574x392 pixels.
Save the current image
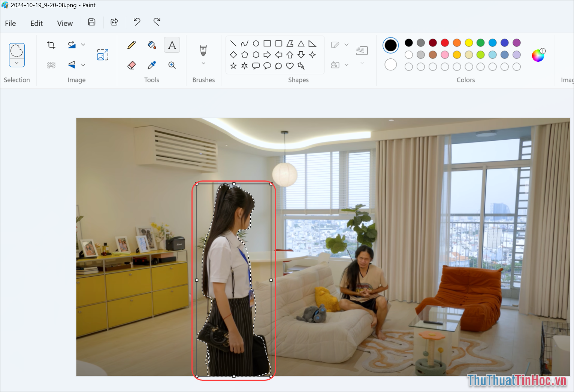click(x=91, y=22)
